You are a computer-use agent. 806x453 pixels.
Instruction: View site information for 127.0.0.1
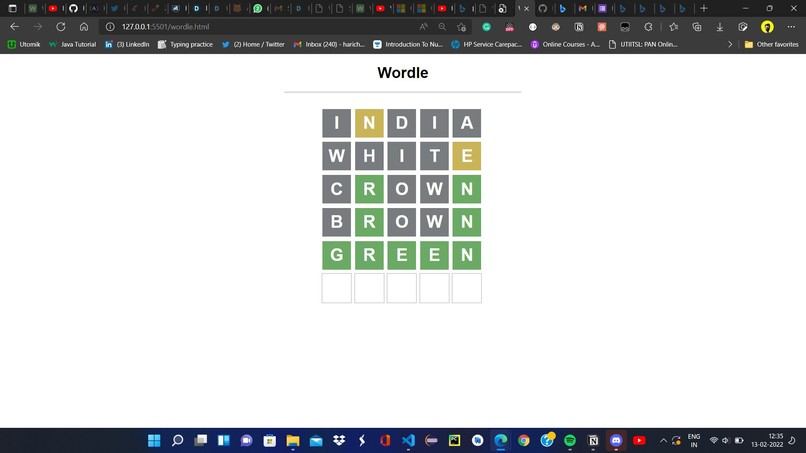click(110, 27)
